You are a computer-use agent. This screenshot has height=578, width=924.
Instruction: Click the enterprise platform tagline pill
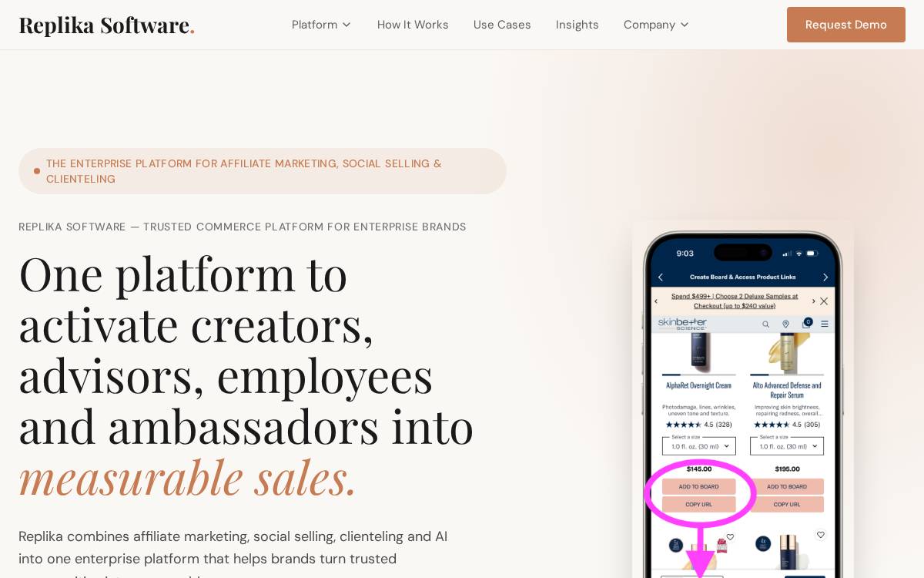[x=263, y=171]
